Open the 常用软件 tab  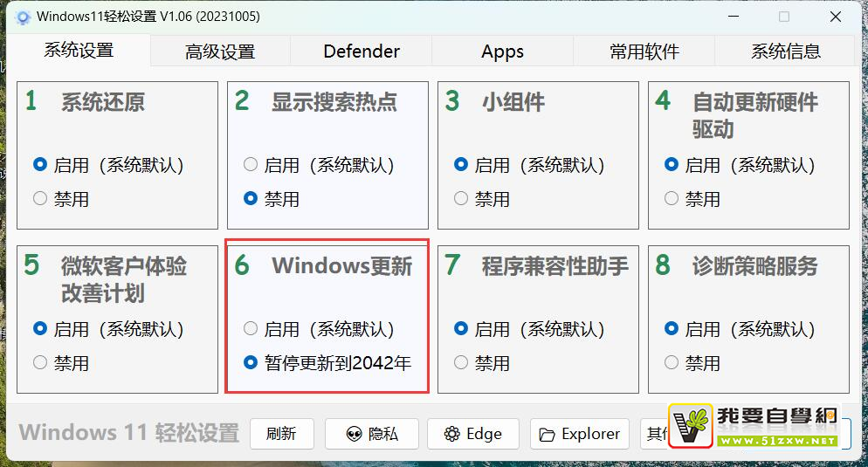[644, 52]
